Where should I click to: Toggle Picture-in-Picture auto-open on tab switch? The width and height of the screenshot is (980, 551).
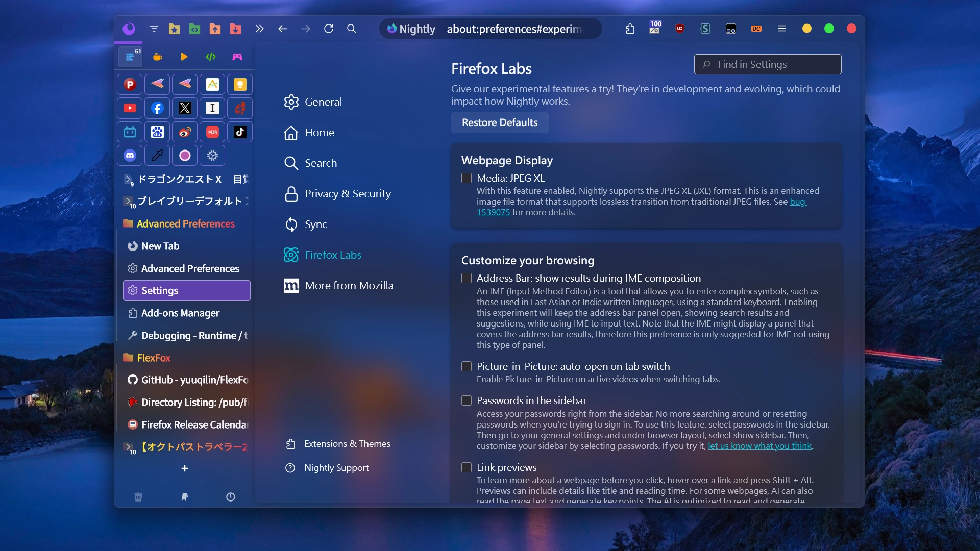click(x=467, y=366)
